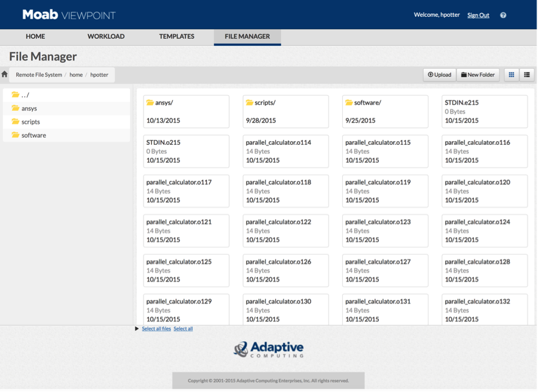Open the TEMPLATES tab
The image size is (538, 392).
click(x=177, y=37)
